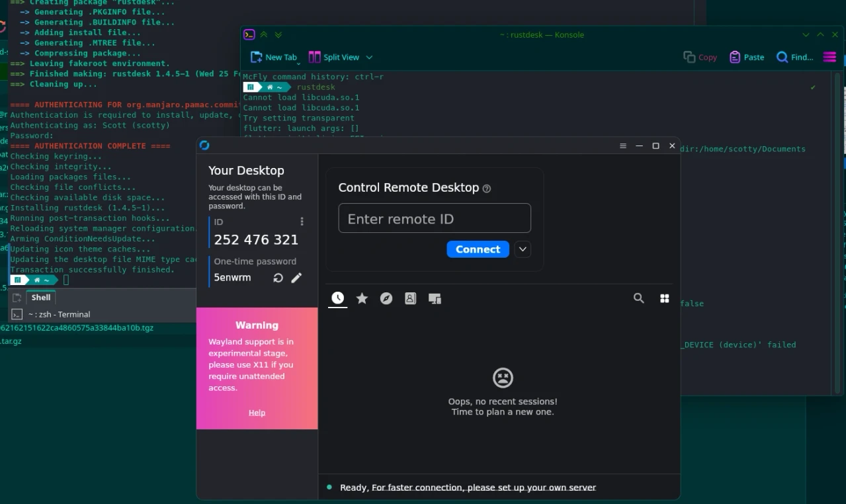
Task: Click the Connect button
Action: click(478, 249)
